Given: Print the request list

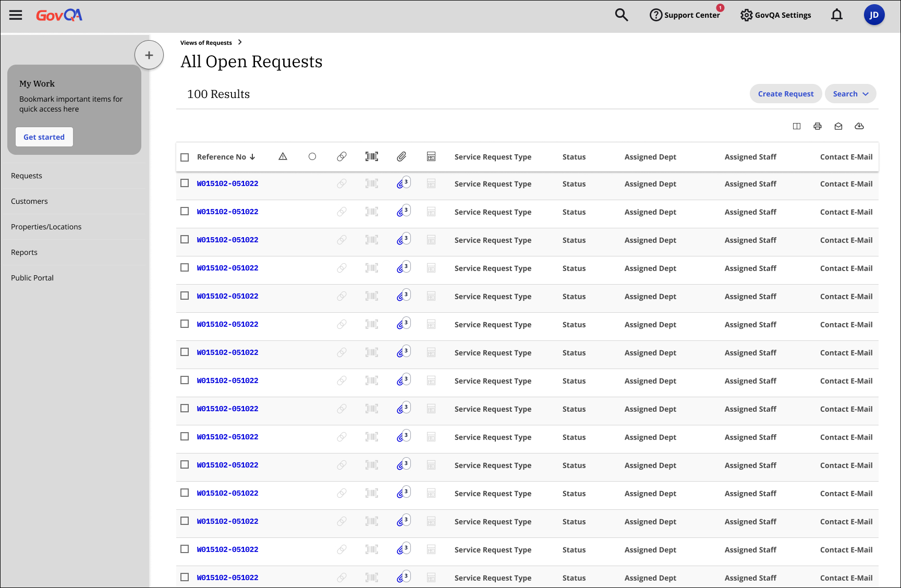Looking at the screenshot, I should 818,126.
